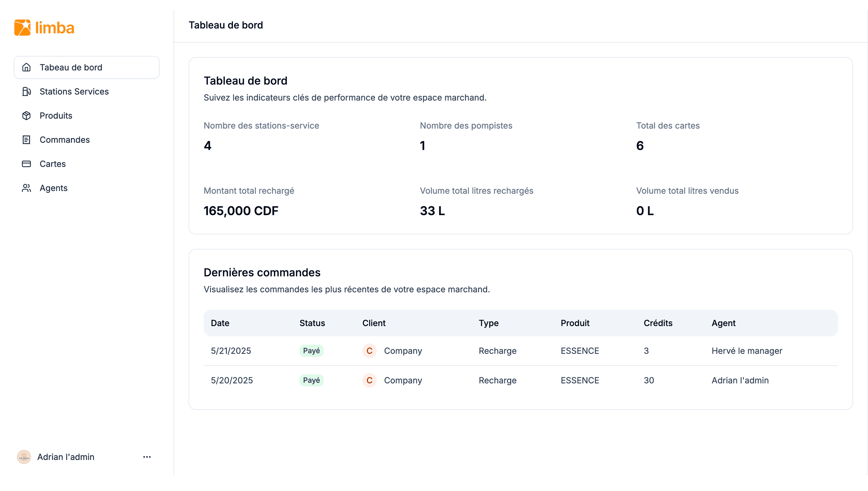Go to the Commandes page
Viewport: 868px width, 491px height.
[65, 140]
